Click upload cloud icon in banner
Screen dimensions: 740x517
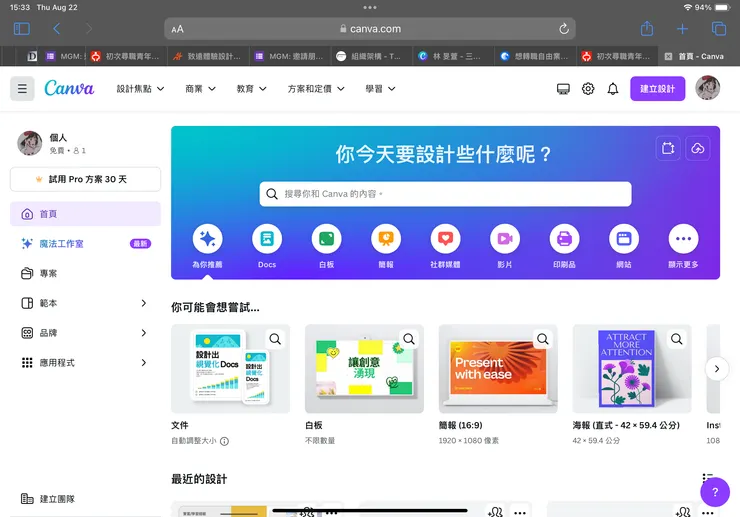pos(698,148)
